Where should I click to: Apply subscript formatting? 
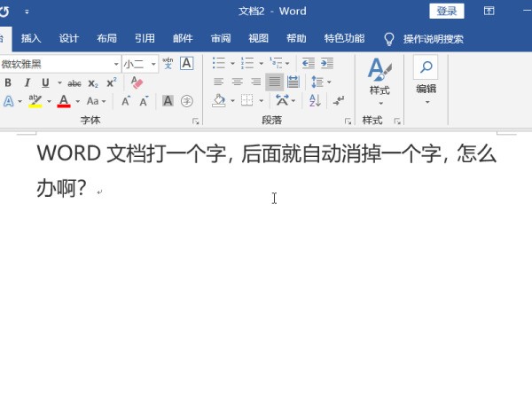click(x=93, y=82)
